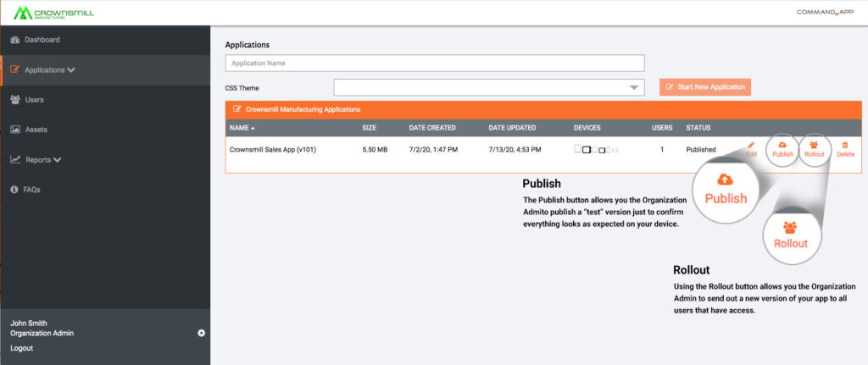Click the Logout link
868x365 pixels.
point(21,348)
